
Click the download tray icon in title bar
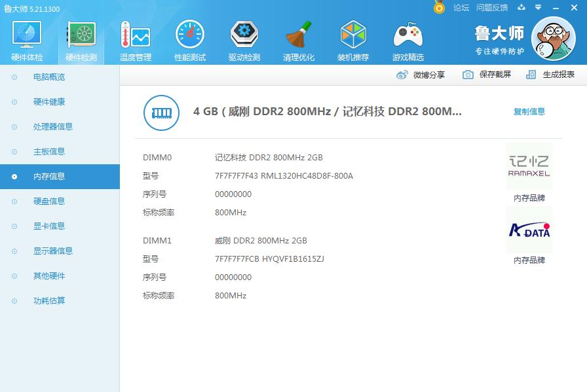[x=521, y=8]
